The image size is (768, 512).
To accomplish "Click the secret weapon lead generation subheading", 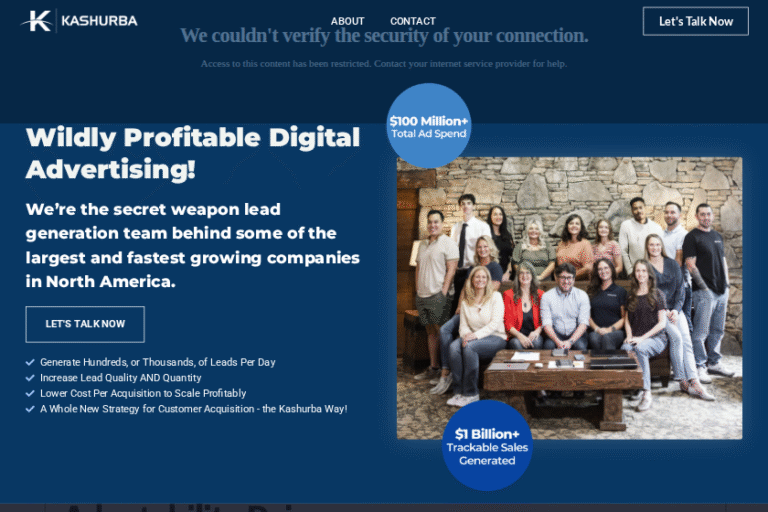I will click(x=192, y=245).
